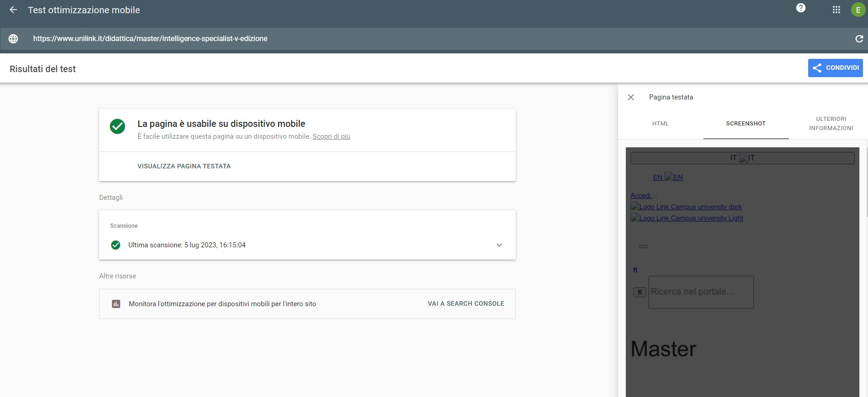This screenshot has height=397, width=868.
Task: Open the Scopri di più link
Action: pos(331,136)
